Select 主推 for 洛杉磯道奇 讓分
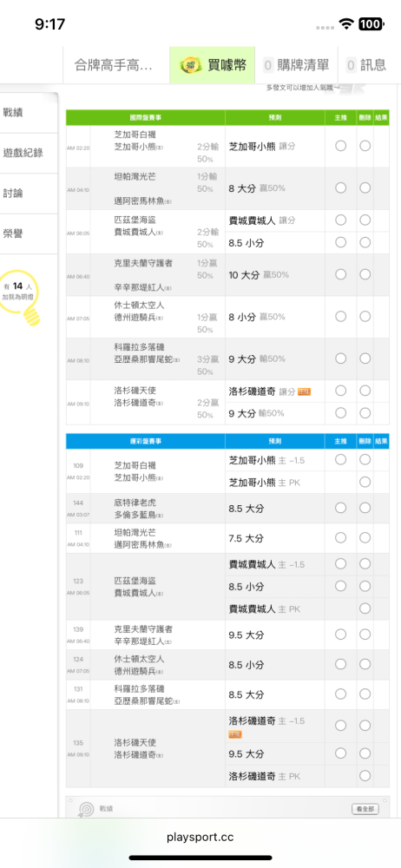The width and height of the screenshot is (401, 868). click(x=340, y=391)
